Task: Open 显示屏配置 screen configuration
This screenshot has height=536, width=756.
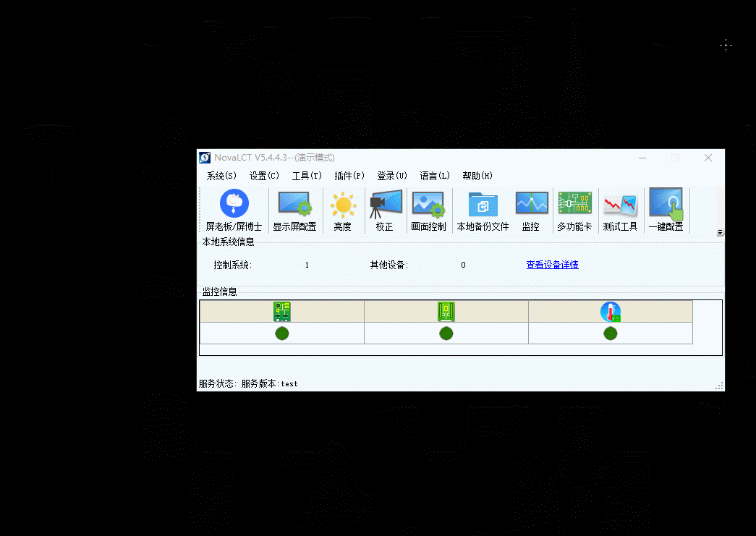Action: pos(294,210)
